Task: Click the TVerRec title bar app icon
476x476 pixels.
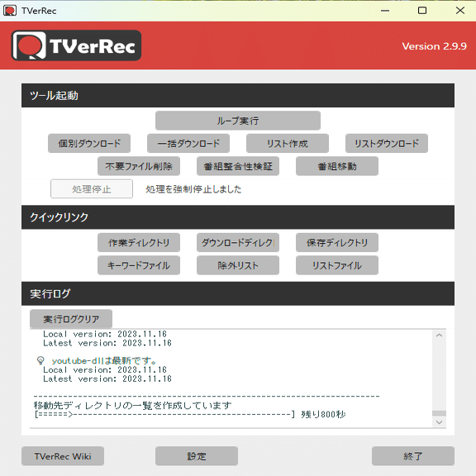Action: (x=10, y=11)
